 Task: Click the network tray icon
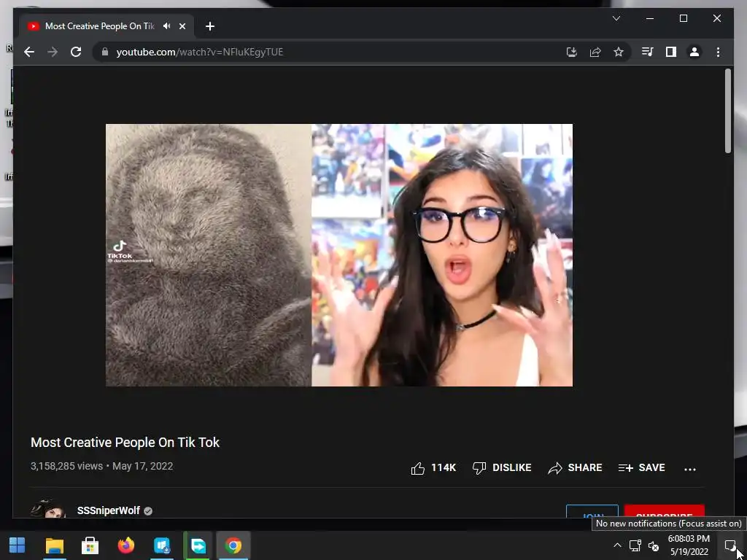pos(635,545)
